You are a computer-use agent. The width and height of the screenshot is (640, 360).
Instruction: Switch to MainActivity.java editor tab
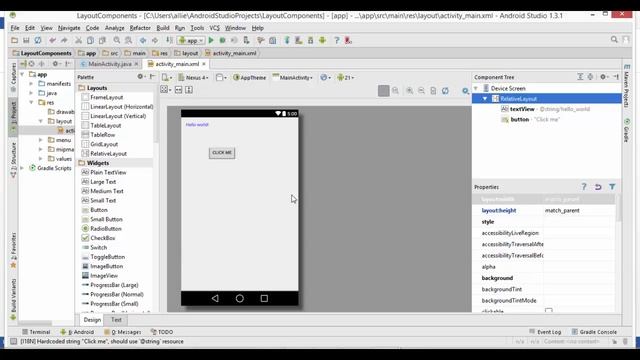click(110, 64)
